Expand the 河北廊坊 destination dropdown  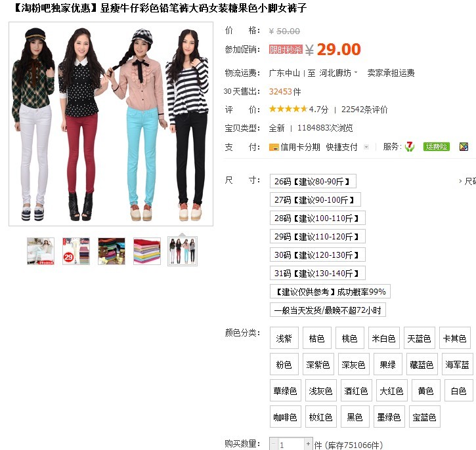point(356,72)
